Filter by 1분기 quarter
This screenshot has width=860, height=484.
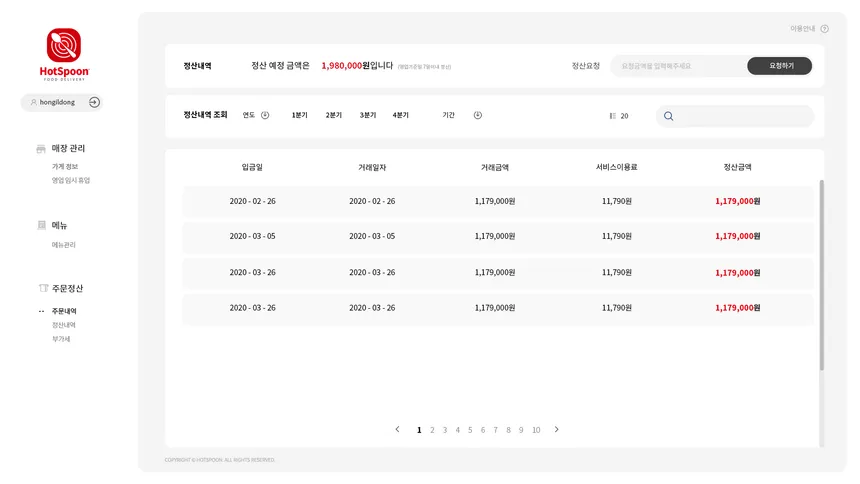pos(299,115)
